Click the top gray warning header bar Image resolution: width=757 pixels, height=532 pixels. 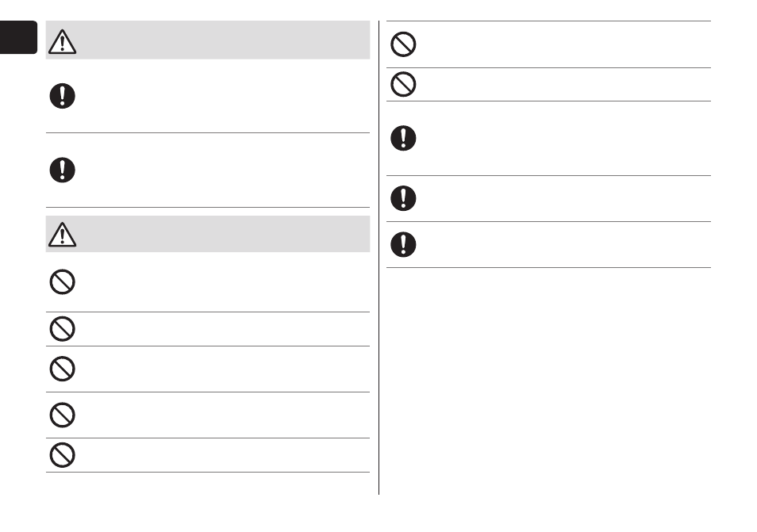(208, 40)
